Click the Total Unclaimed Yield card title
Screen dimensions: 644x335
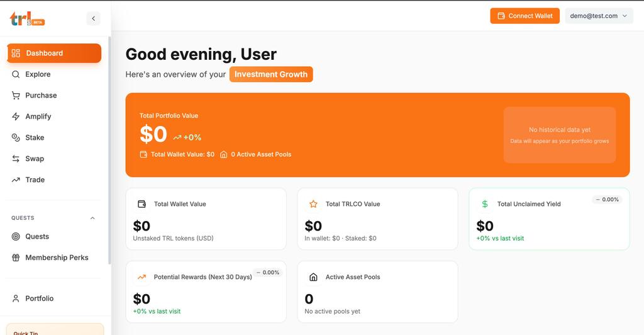[x=529, y=204]
